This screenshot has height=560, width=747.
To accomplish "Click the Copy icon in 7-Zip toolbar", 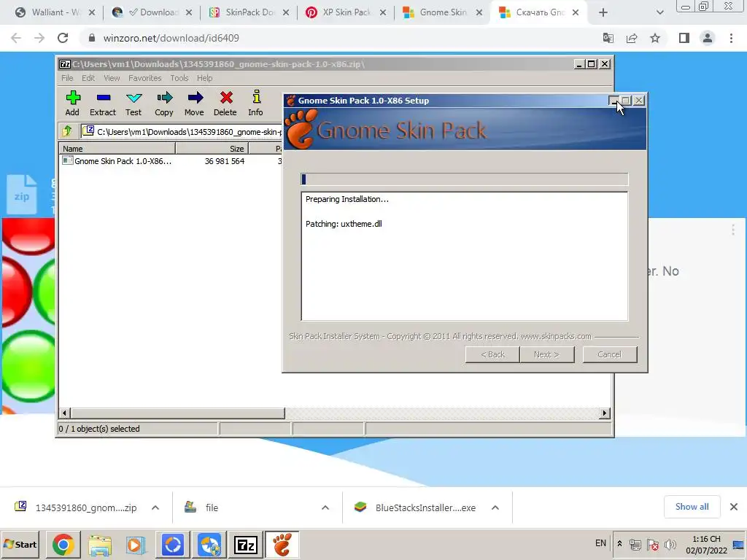I will [164, 104].
